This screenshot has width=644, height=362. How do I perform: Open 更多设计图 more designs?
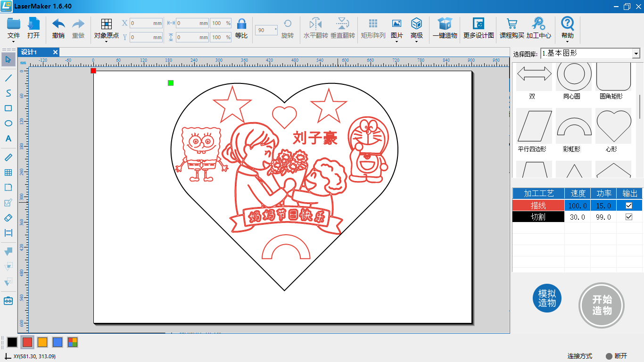coord(479,24)
